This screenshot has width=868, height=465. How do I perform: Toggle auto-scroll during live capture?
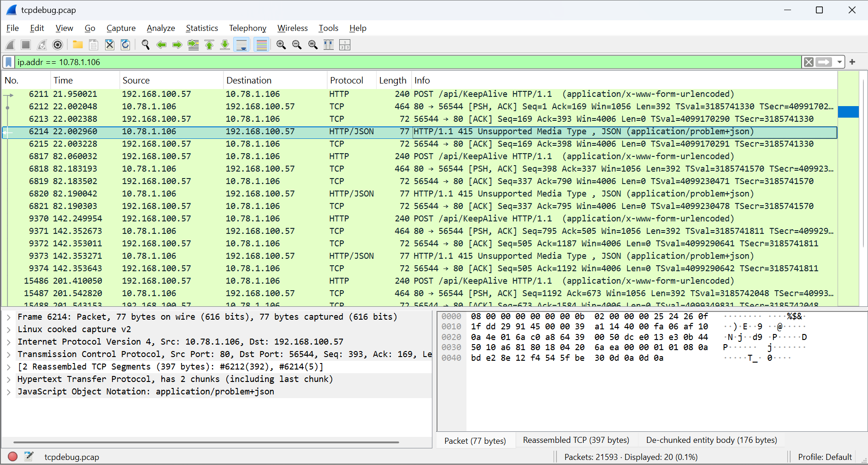[x=241, y=45]
